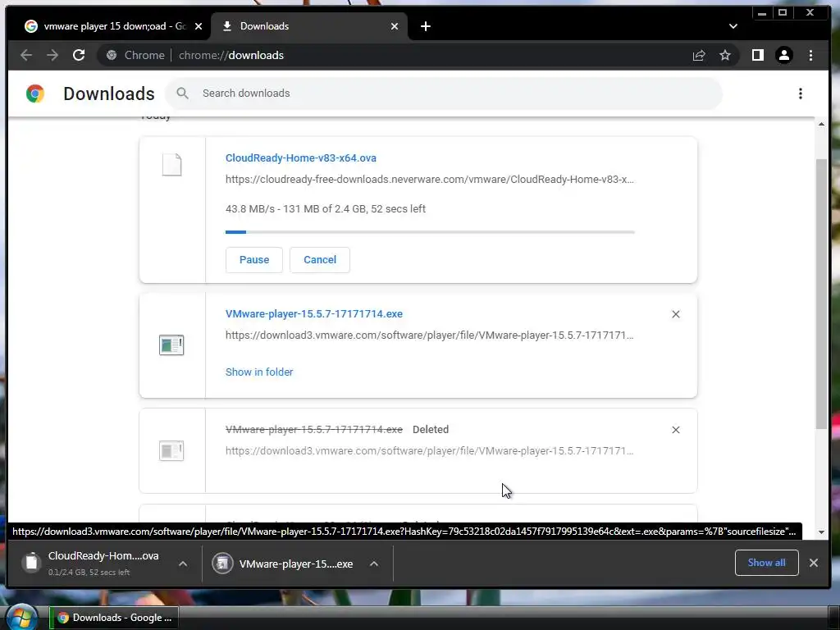Click the vertical scrollbar thumb

pos(821,294)
